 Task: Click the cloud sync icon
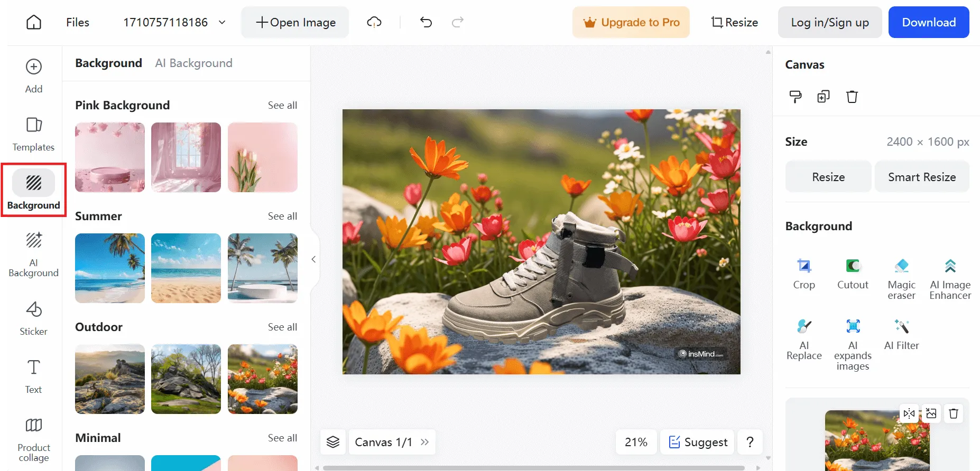pyautogui.click(x=374, y=22)
